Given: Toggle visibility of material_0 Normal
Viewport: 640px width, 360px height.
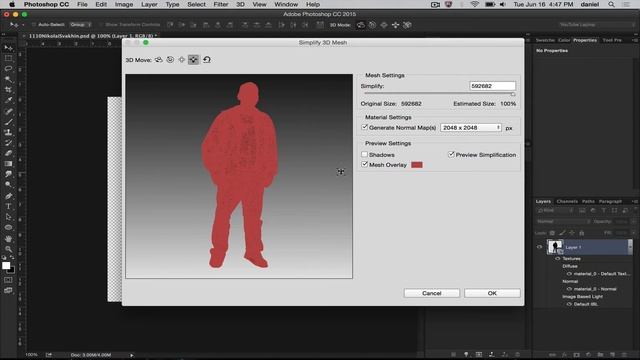Looking at the screenshot, I should point(569,289).
